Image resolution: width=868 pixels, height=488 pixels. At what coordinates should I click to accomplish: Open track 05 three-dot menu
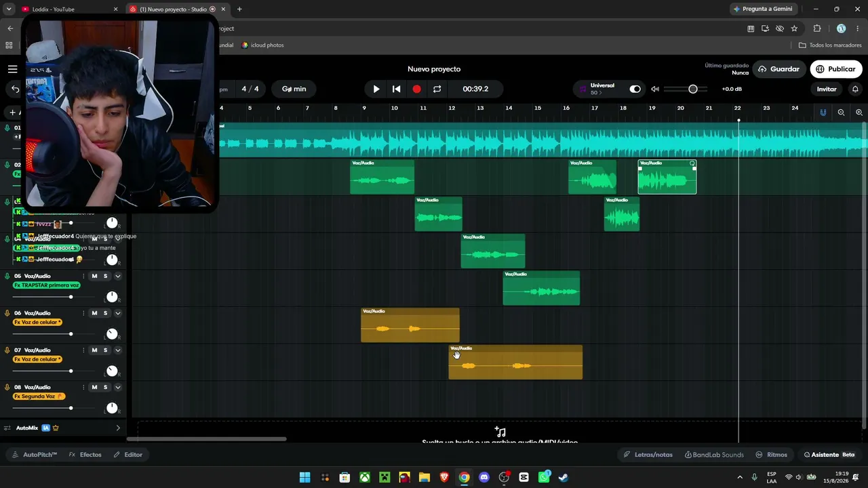pyautogui.click(x=83, y=276)
